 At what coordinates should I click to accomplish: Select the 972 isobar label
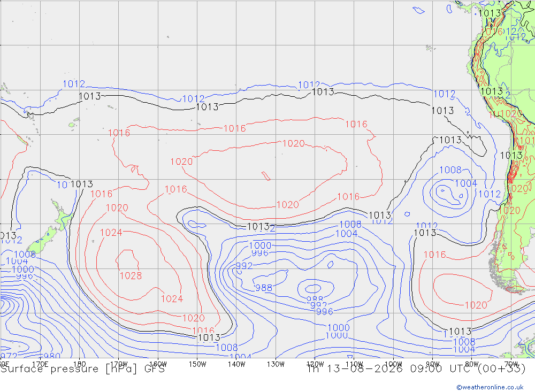[x=9, y=356]
